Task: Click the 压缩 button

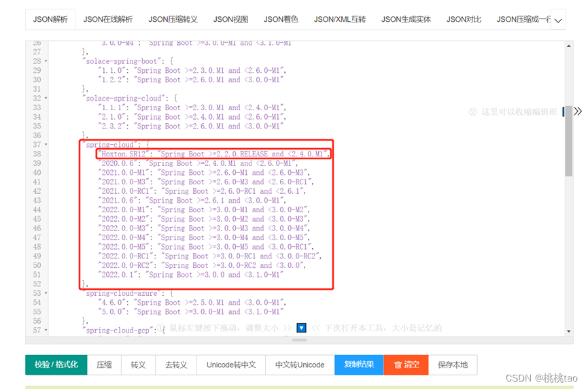Action: coord(104,365)
